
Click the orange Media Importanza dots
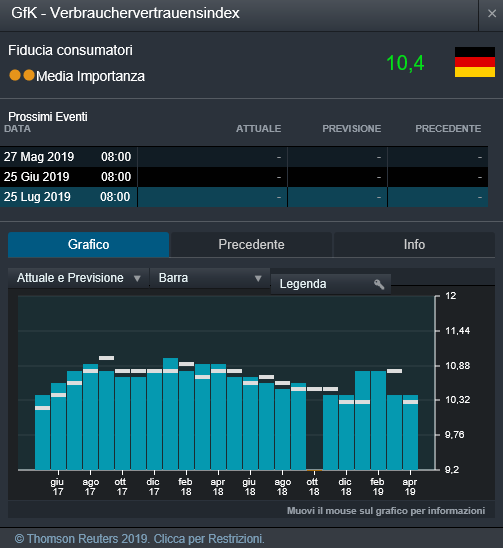point(22,75)
